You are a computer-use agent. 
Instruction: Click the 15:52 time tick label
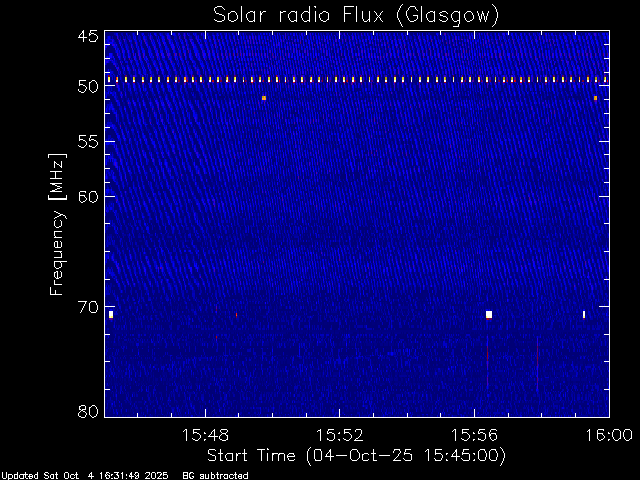340,435
